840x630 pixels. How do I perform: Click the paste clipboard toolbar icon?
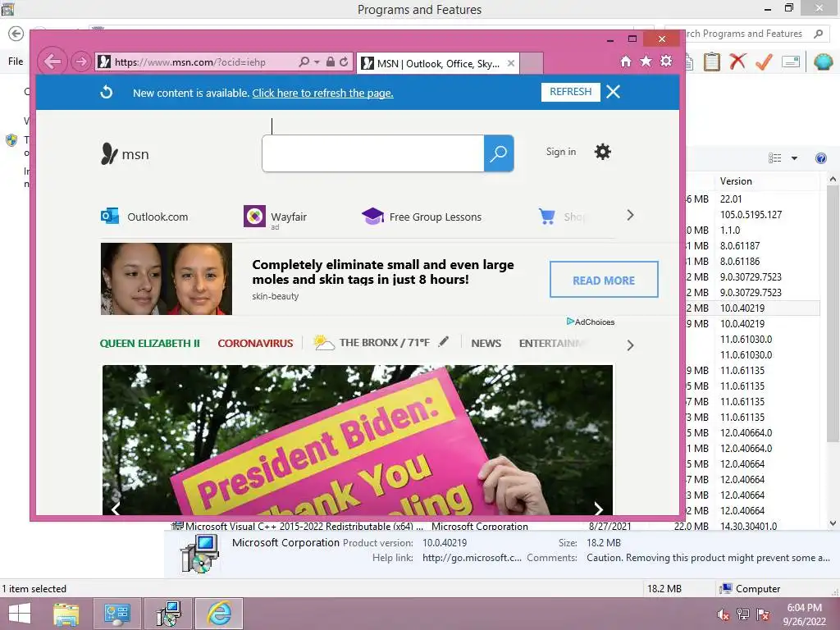tap(712, 62)
